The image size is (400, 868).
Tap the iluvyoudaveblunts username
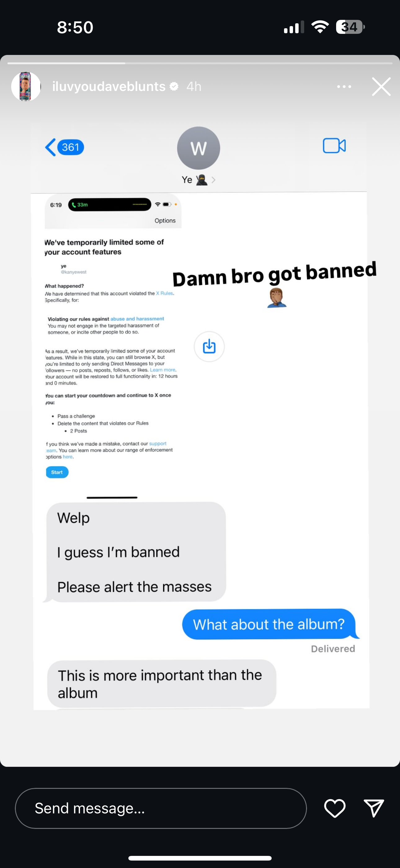click(x=109, y=87)
